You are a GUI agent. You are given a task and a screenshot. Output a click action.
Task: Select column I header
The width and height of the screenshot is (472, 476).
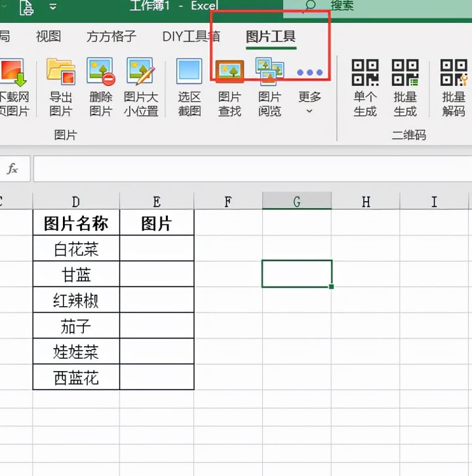(x=434, y=201)
